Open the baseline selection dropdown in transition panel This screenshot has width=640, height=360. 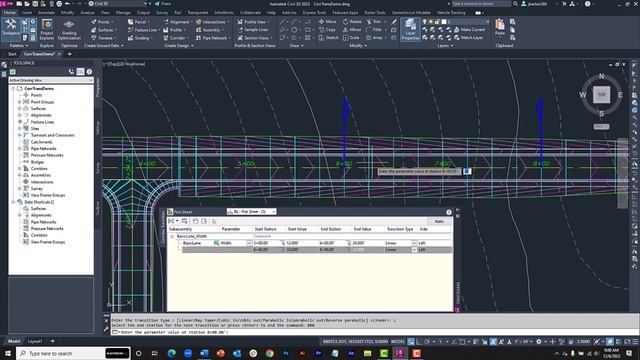coord(251,211)
